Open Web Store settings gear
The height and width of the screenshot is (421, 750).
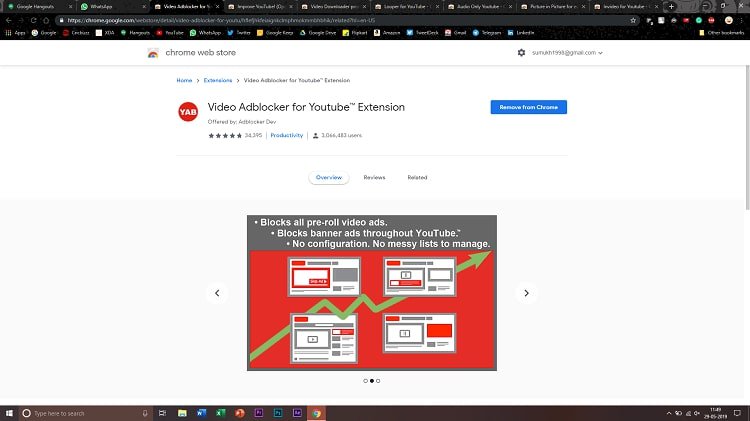click(521, 53)
